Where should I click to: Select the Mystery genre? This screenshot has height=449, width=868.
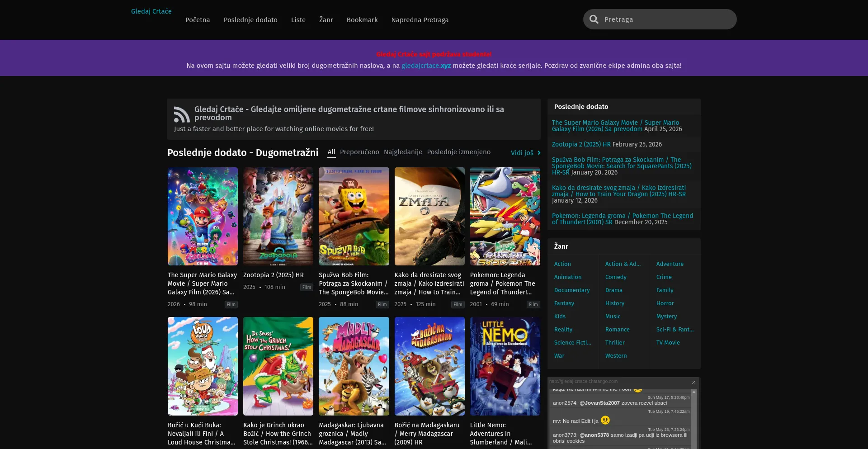[667, 317]
